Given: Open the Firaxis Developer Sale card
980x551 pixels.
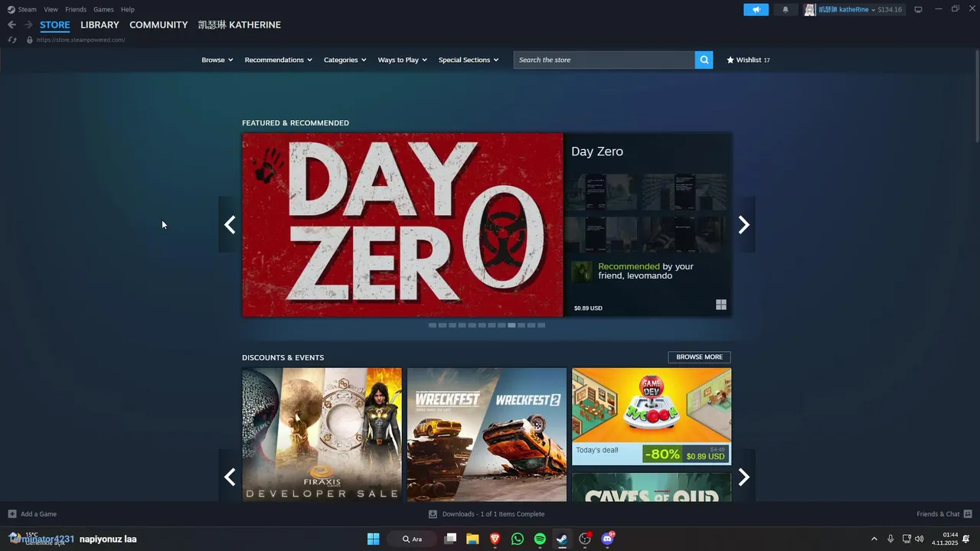Looking at the screenshot, I should [322, 435].
